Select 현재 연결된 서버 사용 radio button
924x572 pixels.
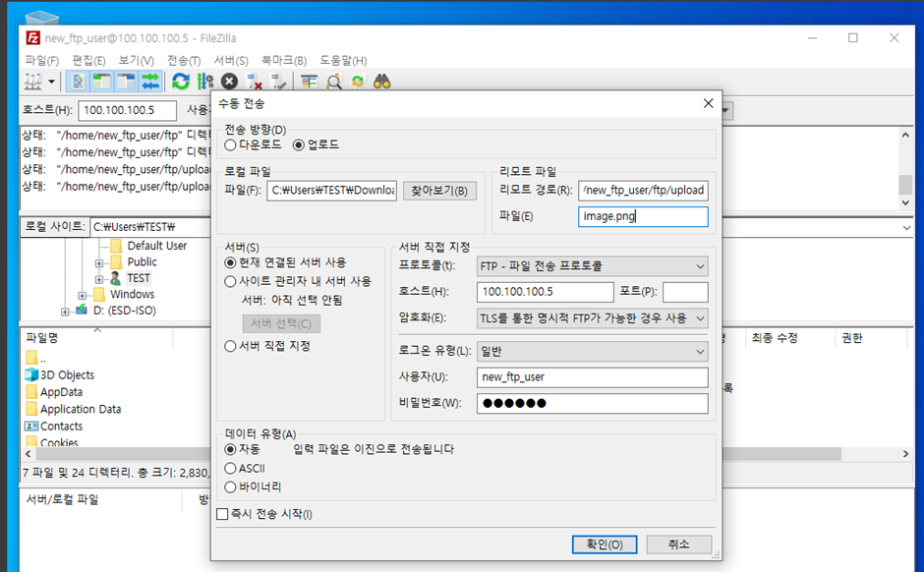pos(230,262)
